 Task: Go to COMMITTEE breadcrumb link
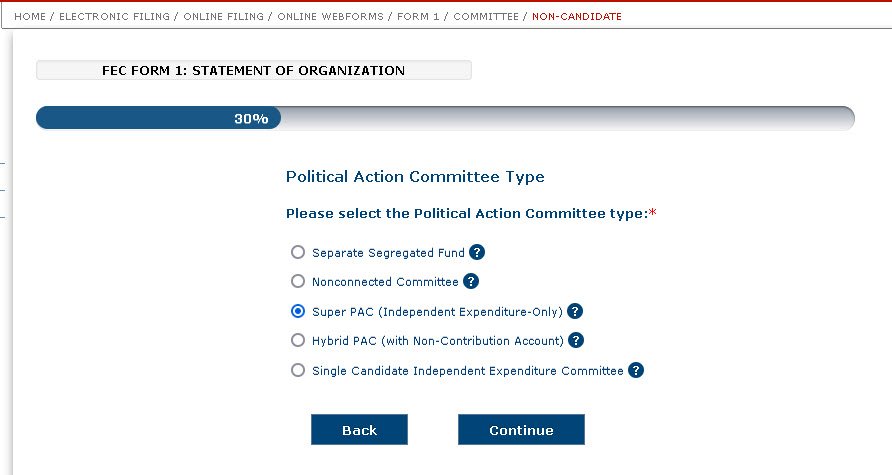(486, 17)
